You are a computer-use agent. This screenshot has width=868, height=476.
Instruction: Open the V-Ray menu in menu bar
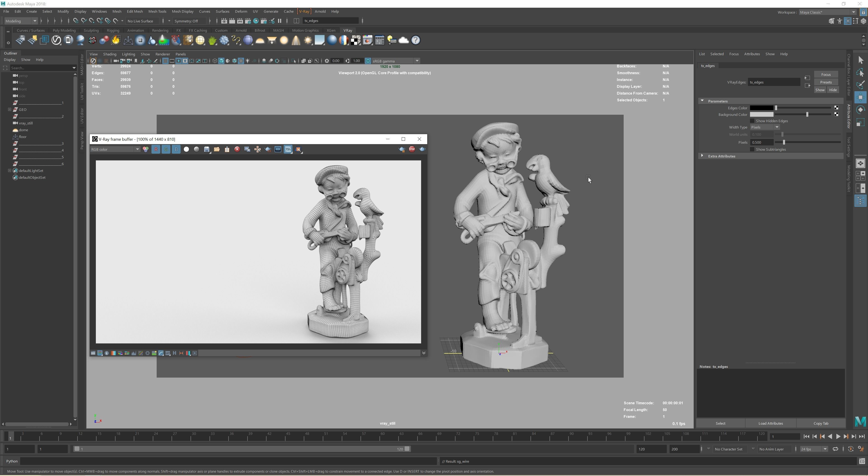pyautogui.click(x=304, y=12)
